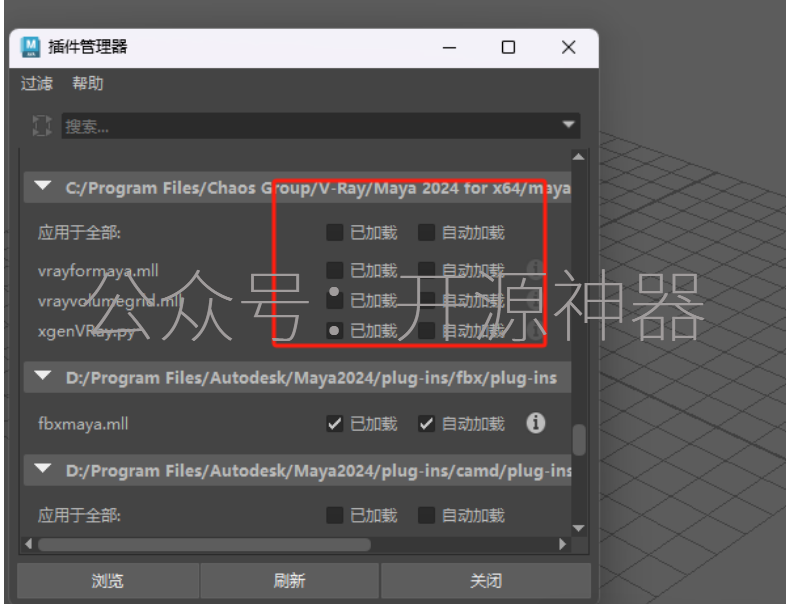Viewport: 786px width, 604px height.
Task: Click the vertical scrollbar thumb
Action: point(579,440)
